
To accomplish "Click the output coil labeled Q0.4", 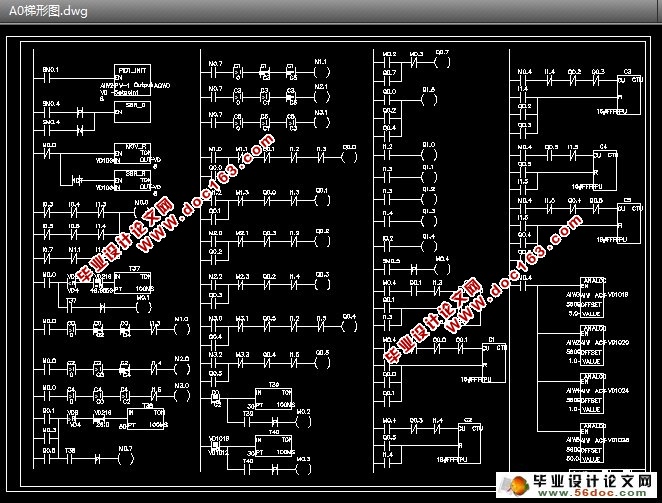I will 349,326.
